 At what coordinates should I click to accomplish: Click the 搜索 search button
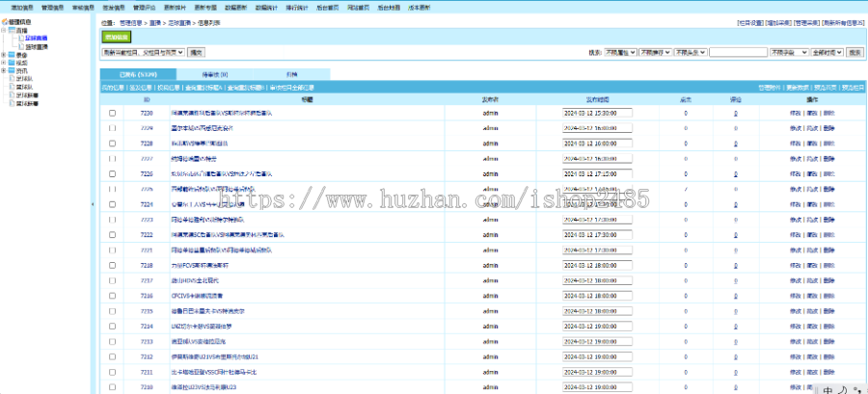(x=855, y=52)
